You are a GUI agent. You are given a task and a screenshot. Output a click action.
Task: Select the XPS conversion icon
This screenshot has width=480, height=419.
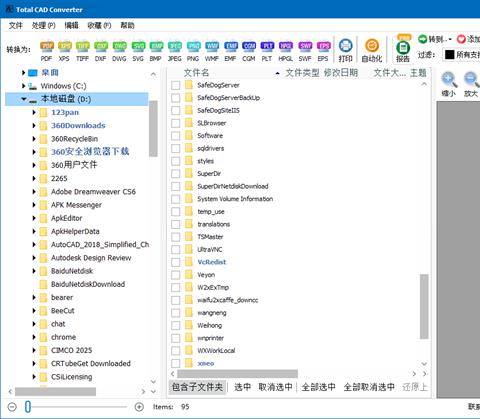click(64, 51)
